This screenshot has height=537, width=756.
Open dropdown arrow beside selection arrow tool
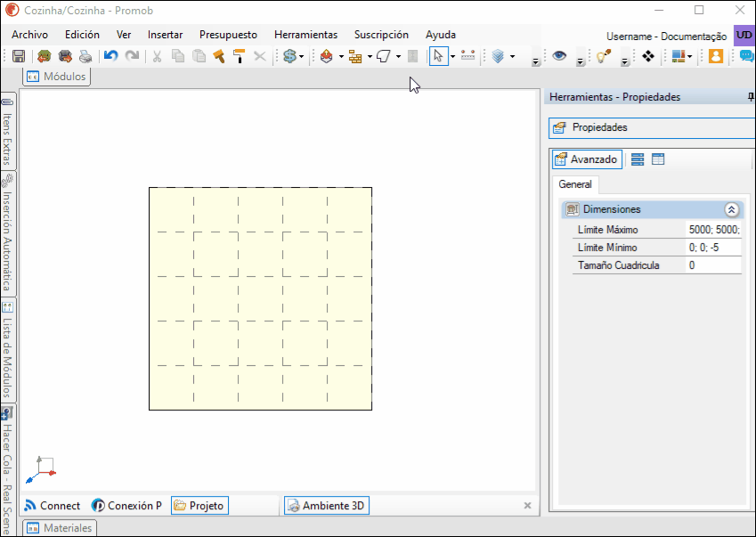452,56
